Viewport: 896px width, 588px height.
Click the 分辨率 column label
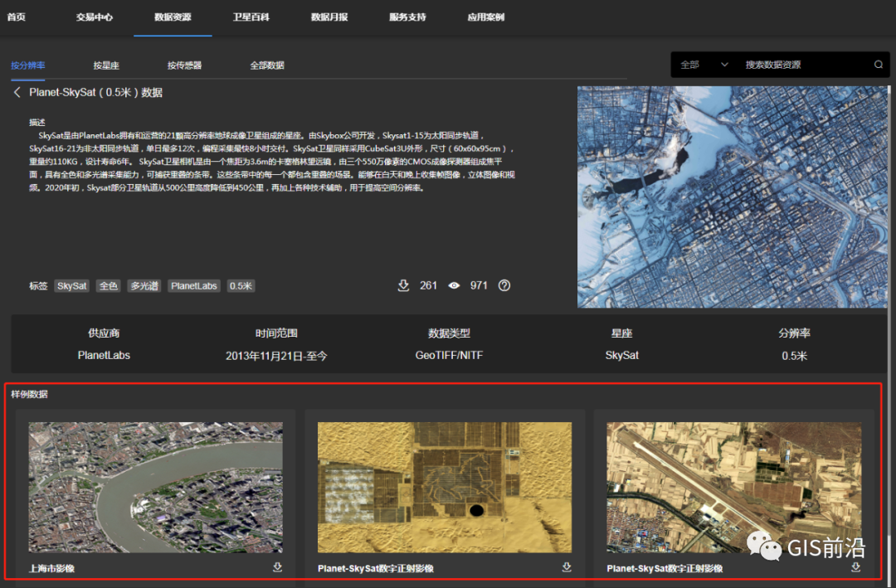tap(794, 333)
